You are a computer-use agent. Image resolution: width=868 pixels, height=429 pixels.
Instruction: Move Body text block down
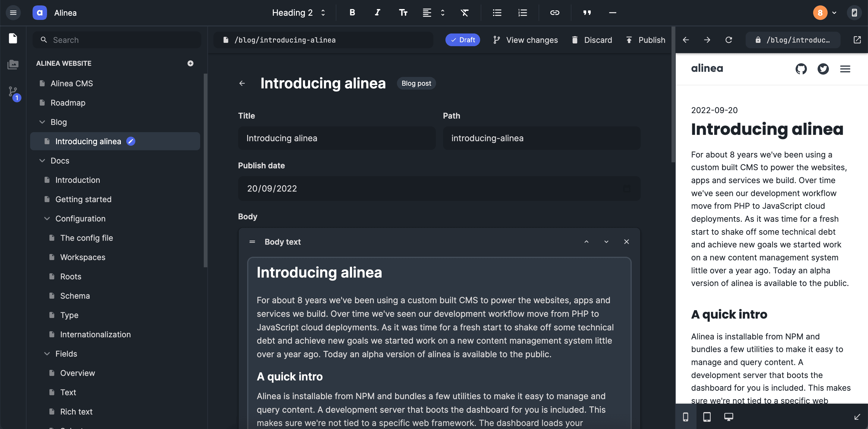click(x=606, y=242)
